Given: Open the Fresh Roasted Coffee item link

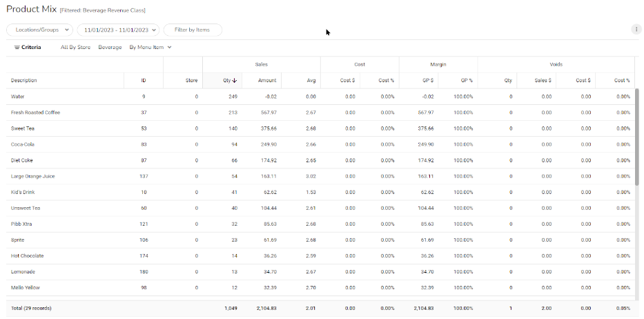Looking at the screenshot, I should coord(35,113).
